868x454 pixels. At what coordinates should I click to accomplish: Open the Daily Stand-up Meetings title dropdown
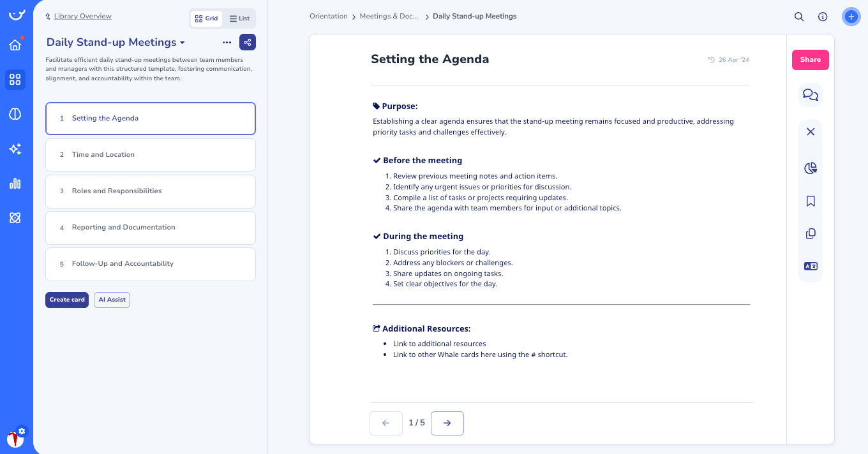coord(183,42)
